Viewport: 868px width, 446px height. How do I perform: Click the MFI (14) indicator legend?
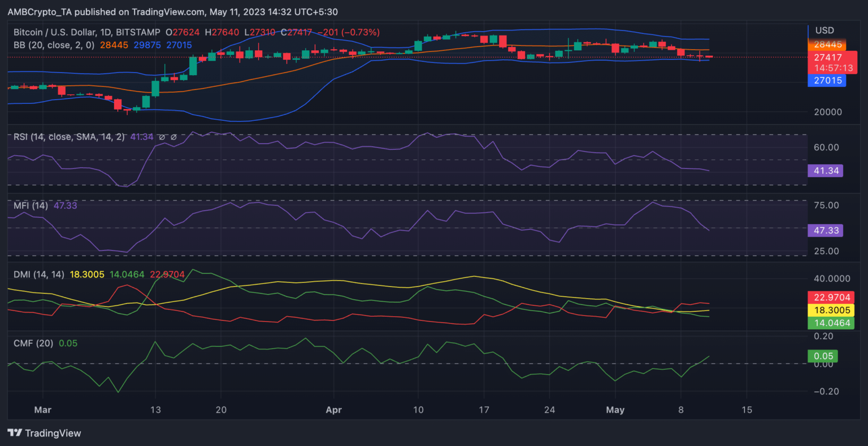pyautogui.click(x=31, y=205)
